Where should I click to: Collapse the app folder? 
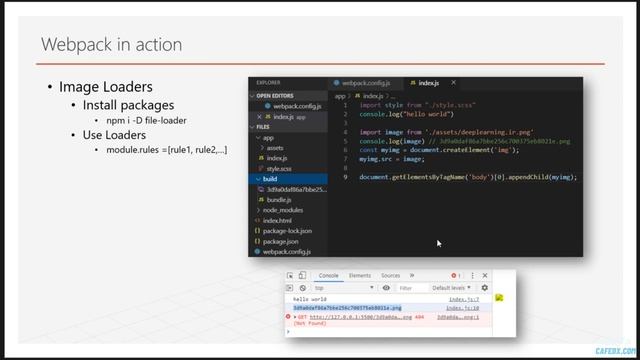point(268,138)
